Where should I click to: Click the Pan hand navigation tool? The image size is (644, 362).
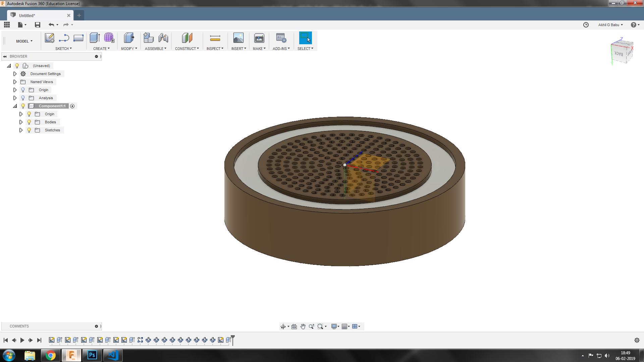click(303, 326)
